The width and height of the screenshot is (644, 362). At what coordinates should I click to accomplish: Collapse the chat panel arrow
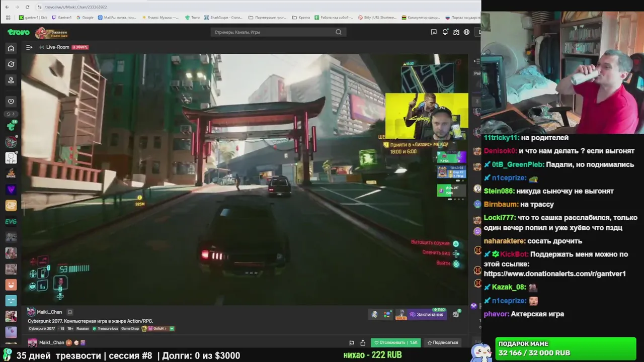[476, 61]
